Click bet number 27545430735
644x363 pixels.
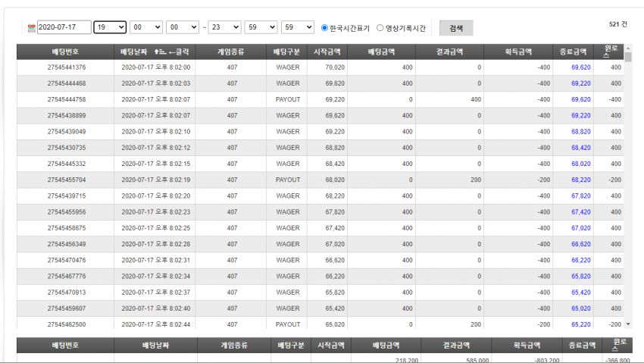(67, 148)
